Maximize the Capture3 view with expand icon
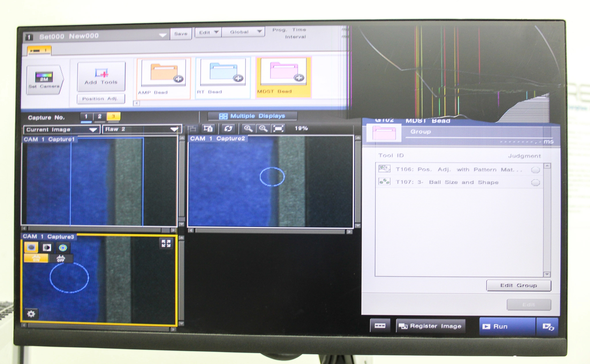 coord(166,244)
